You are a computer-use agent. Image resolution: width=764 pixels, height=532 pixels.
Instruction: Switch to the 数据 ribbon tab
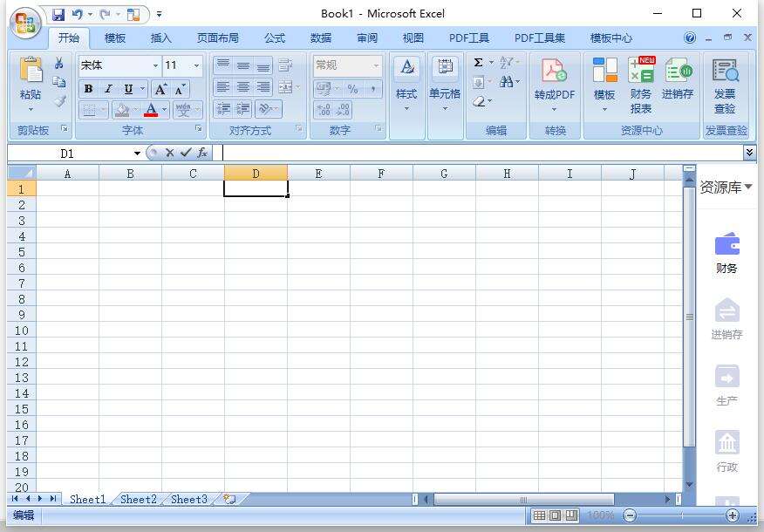click(321, 38)
